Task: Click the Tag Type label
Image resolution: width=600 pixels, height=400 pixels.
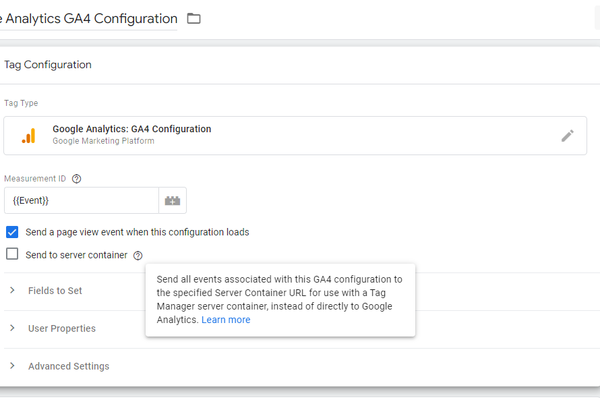Action: coord(21,103)
